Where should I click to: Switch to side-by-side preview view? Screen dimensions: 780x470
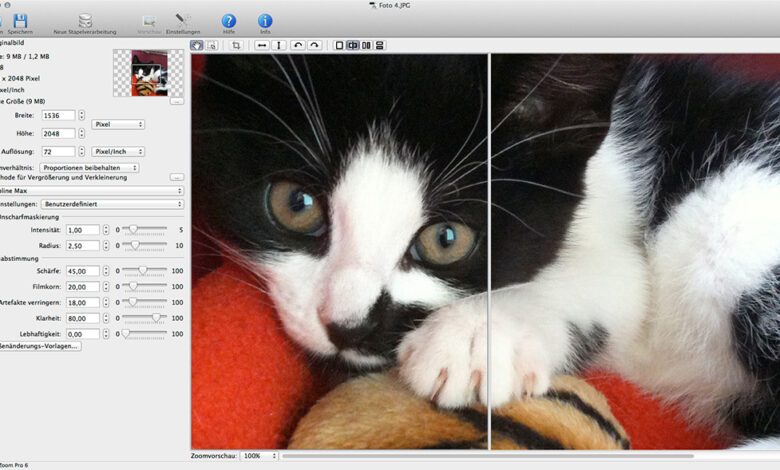point(367,45)
